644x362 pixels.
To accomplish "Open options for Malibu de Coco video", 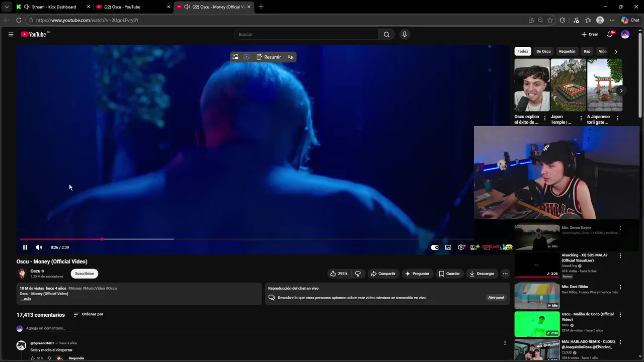I will point(620,315).
